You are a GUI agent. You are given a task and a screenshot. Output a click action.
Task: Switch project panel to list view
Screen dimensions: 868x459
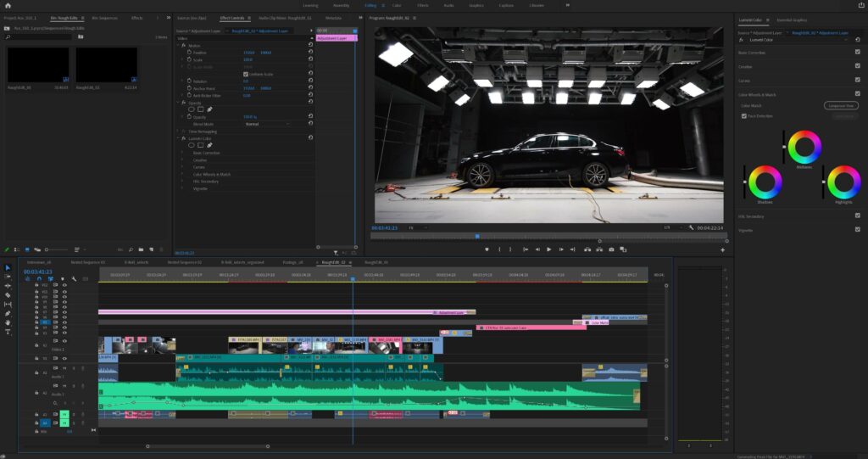tap(17, 249)
